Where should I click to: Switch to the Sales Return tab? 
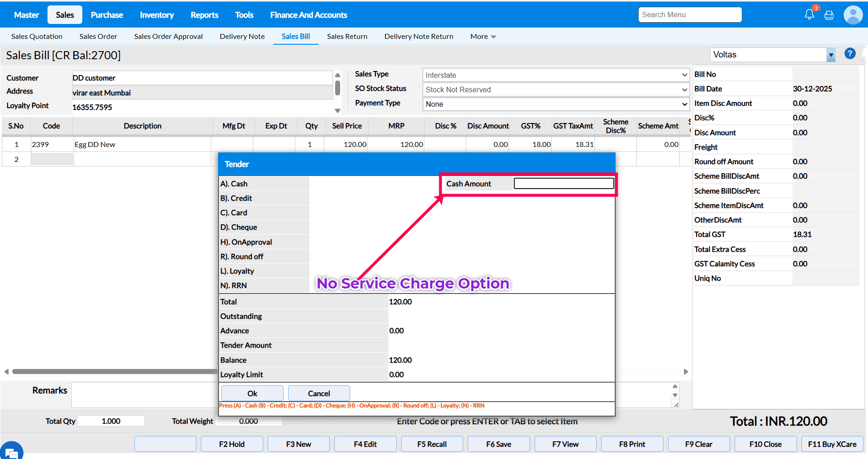[x=347, y=37]
